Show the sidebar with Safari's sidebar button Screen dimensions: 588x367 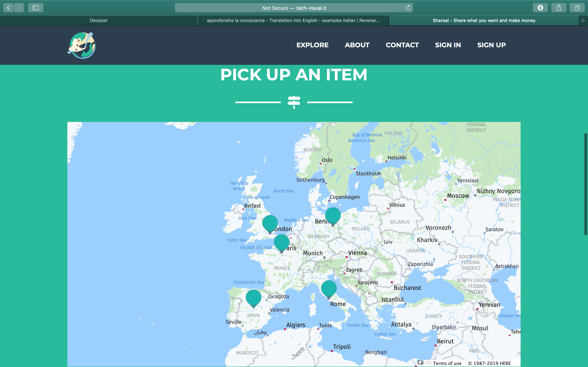36,8
